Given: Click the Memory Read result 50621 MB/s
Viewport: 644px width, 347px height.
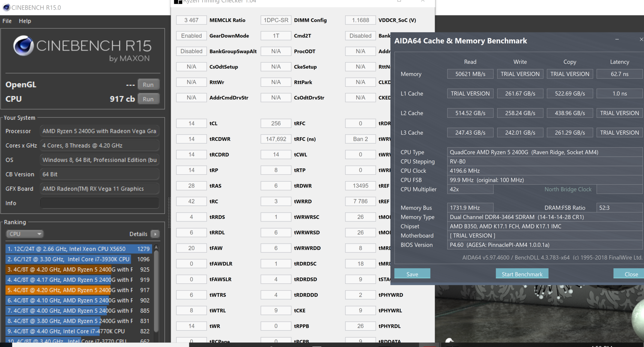Looking at the screenshot, I should tap(470, 74).
